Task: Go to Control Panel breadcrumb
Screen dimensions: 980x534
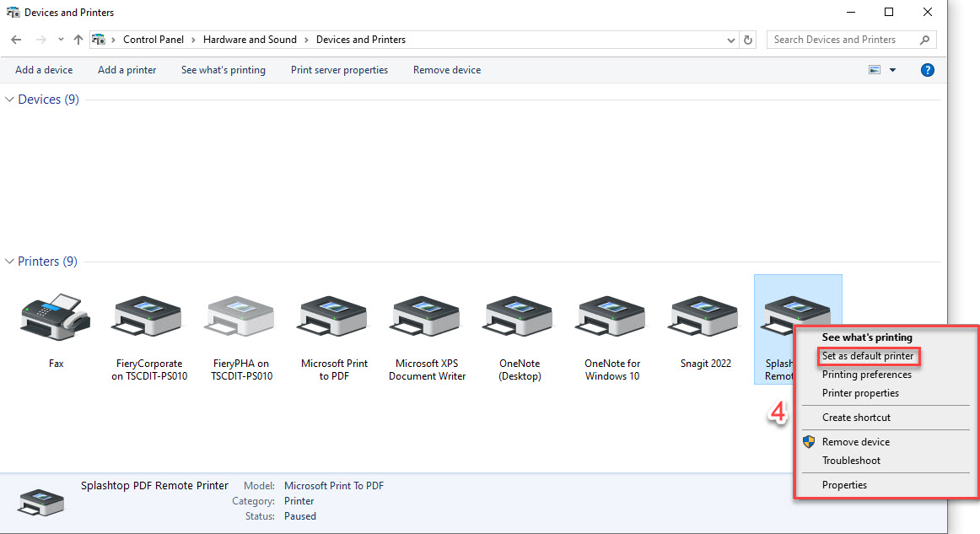Action: pyautogui.click(x=153, y=40)
